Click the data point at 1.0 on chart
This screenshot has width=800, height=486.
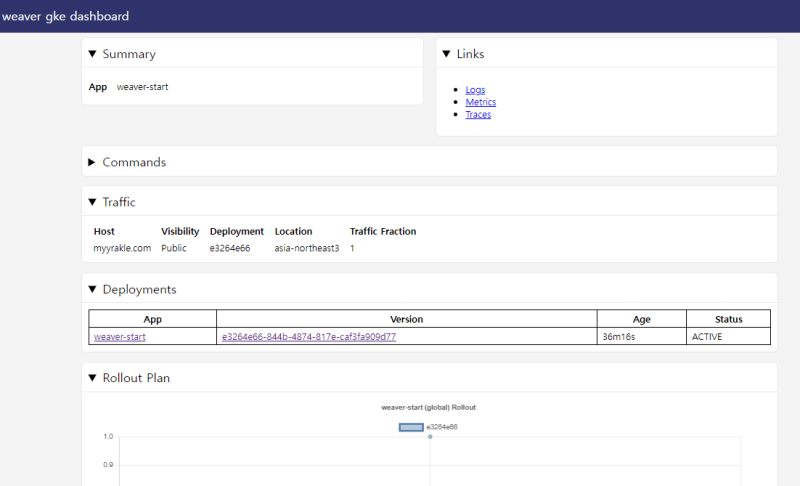(430, 437)
